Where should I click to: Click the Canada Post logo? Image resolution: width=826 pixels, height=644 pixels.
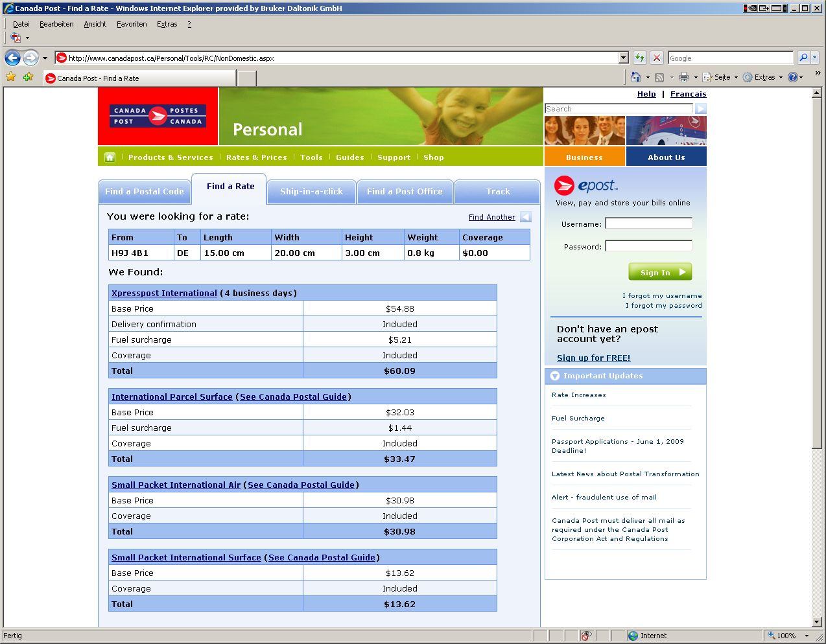(158, 116)
